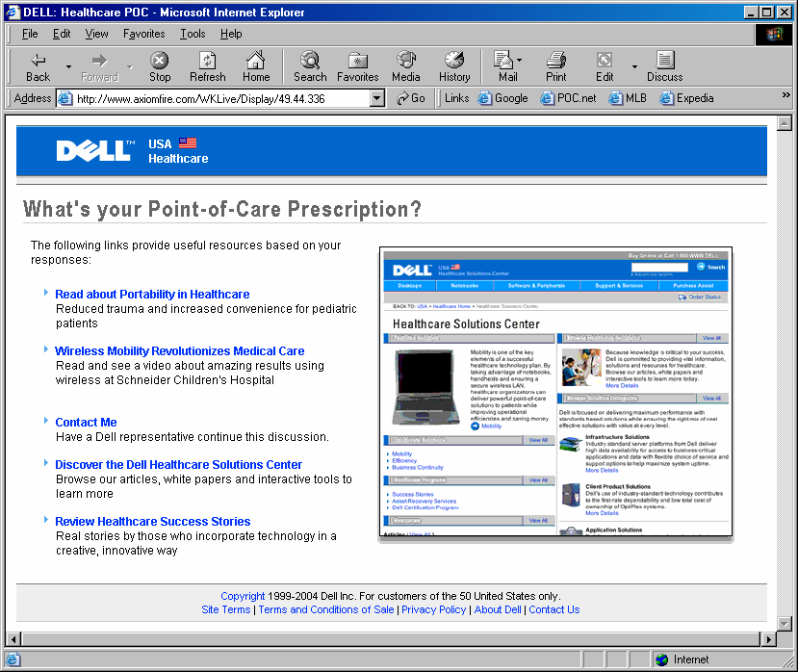Click the IE page icon in status bar
Viewport: 798px width, 672px height.
click(x=13, y=659)
